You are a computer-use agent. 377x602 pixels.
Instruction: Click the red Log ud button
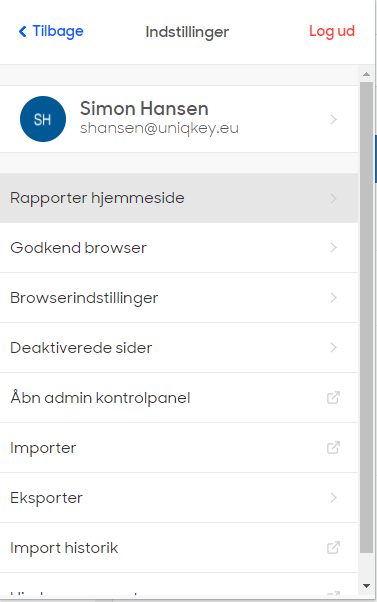coord(332,31)
